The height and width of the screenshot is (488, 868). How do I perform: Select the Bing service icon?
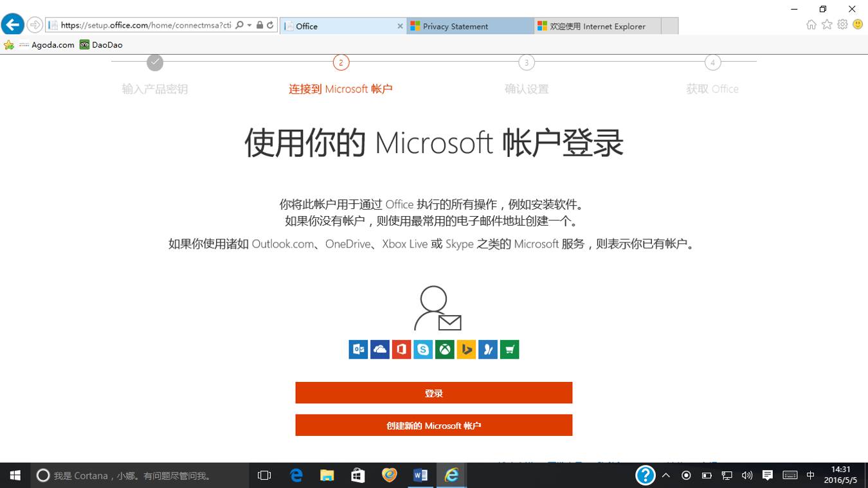pyautogui.click(x=466, y=349)
